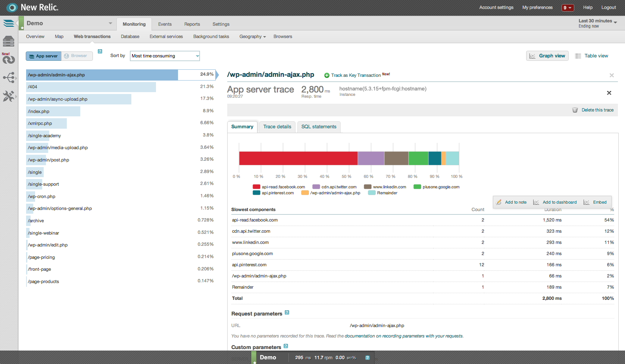The height and width of the screenshot is (364, 625).
Task: Open the Sort by Most time consuming dropdown
Action: pos(165,56)
